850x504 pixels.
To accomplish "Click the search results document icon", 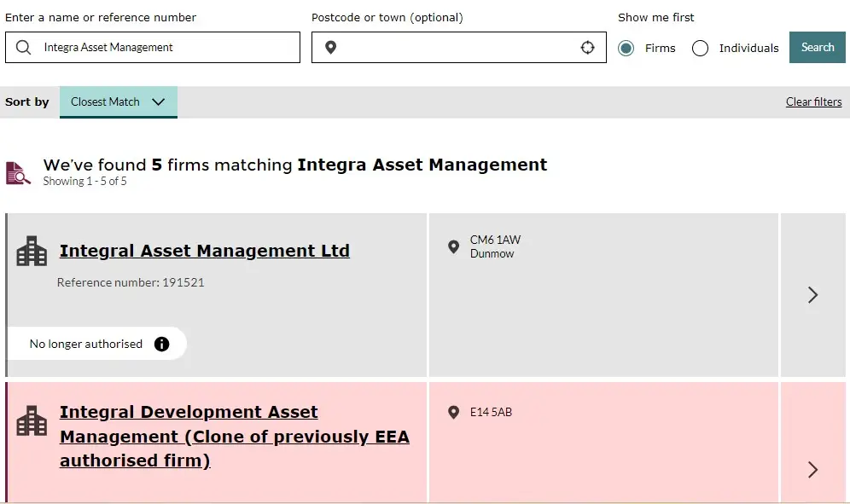I will click(x=18, y=171).
